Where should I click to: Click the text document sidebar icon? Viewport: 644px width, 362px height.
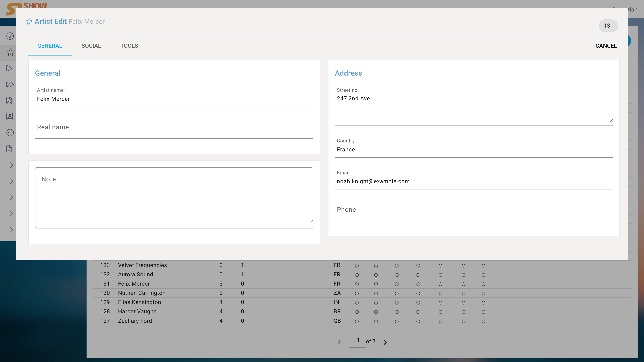coord(9,149)
